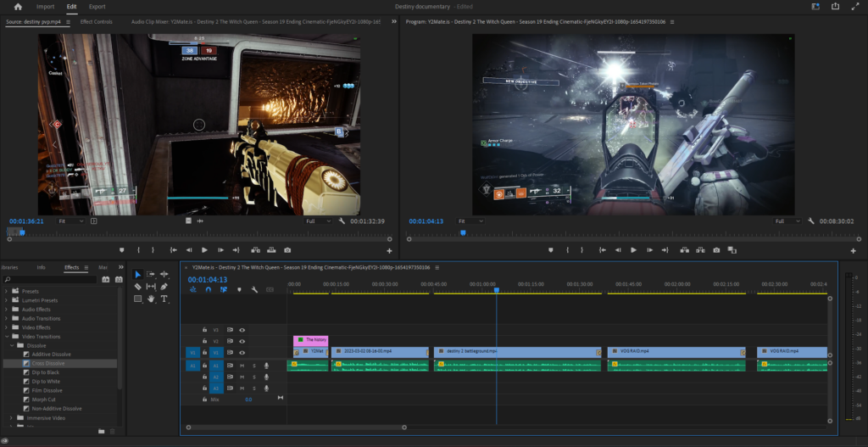Open Source monitor settings wrench
The image size is (868, 447).
(x=342, y=221)
